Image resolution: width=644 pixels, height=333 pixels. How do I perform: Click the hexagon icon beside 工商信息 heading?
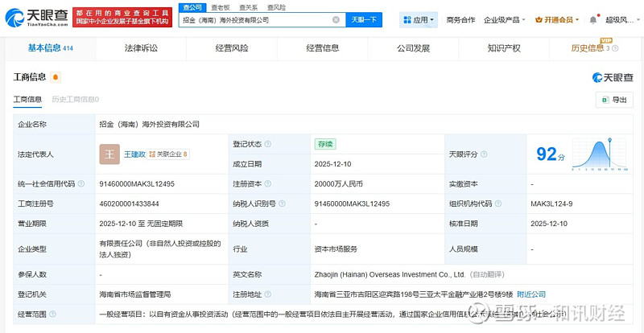tap(56, 77)
